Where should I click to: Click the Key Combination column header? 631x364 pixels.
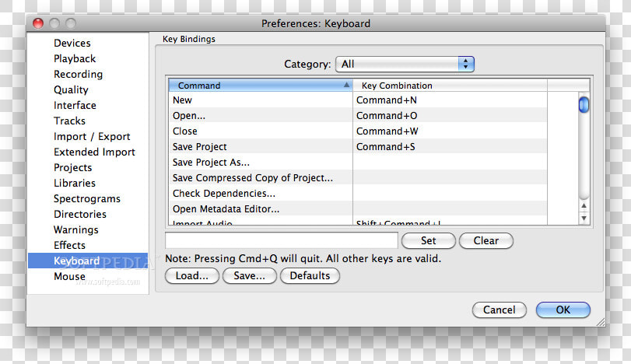pyautogui.click(x=450, y=86)
